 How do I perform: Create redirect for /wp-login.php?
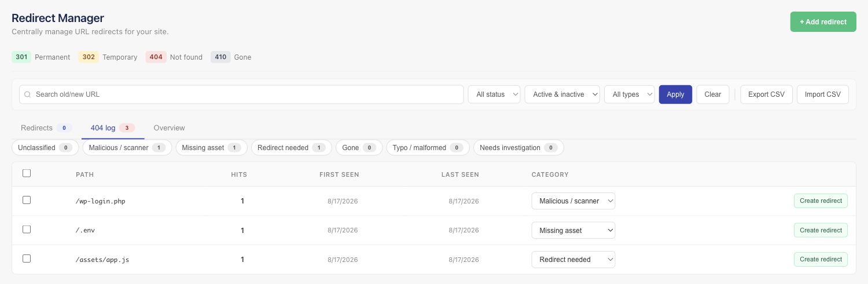tap(821, 201)
